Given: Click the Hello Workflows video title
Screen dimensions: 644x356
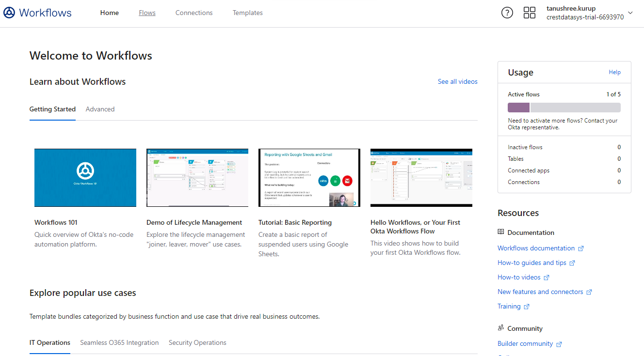Looking at the screenshot, I should [416, 227].
